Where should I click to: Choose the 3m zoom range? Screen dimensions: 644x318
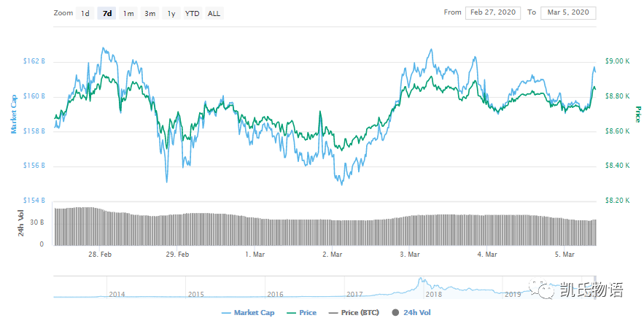(150, 13)
